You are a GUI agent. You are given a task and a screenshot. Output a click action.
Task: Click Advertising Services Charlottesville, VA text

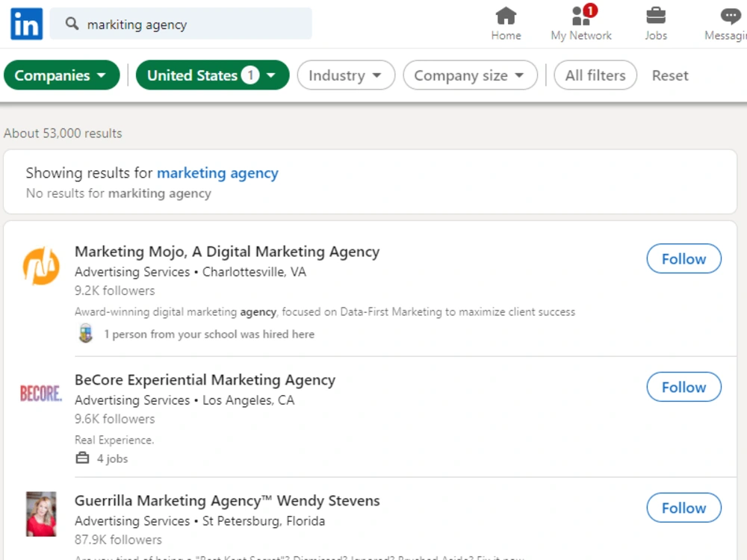pos(190,272)
